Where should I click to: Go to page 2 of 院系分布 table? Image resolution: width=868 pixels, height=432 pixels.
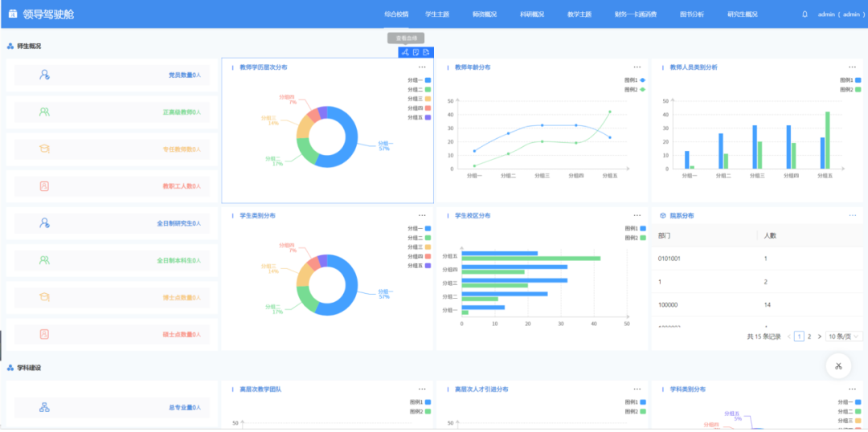809,336
